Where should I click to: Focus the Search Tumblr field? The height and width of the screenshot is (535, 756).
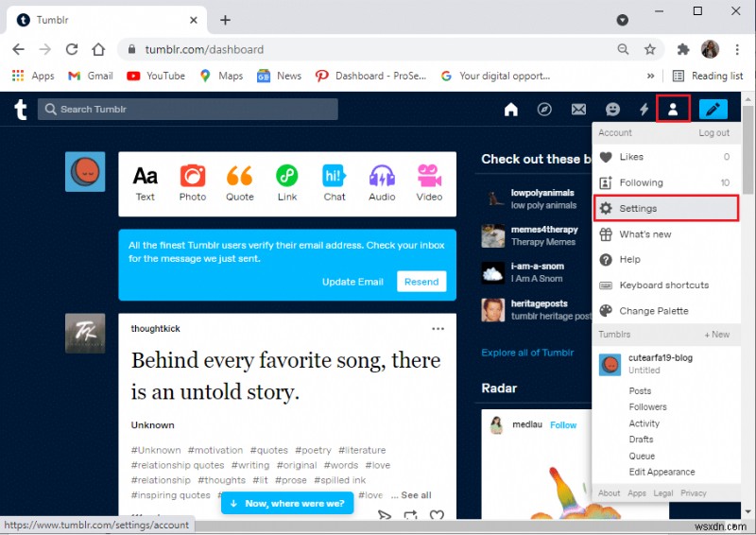[187, 110]
